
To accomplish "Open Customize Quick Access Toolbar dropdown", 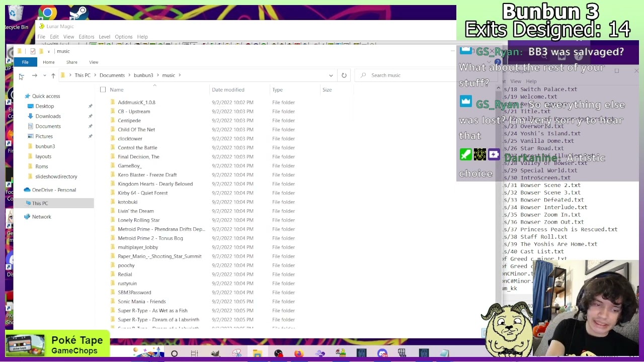I will [x=49, y=51].
